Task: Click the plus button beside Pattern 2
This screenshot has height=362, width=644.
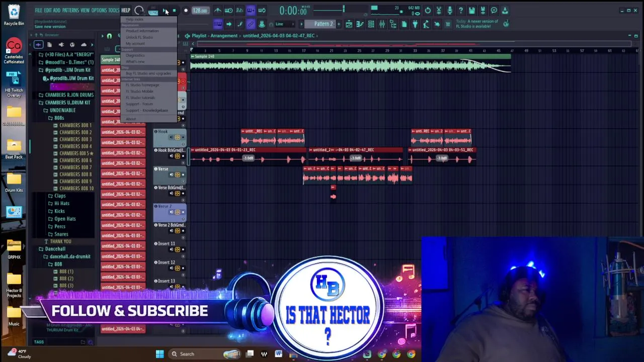Action: coord(339,24)
